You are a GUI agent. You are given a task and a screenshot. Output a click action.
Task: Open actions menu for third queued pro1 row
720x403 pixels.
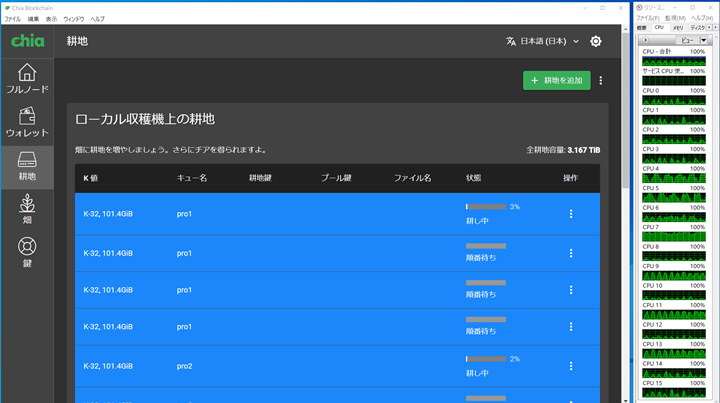pyautogui.click(x=571, y=327)
